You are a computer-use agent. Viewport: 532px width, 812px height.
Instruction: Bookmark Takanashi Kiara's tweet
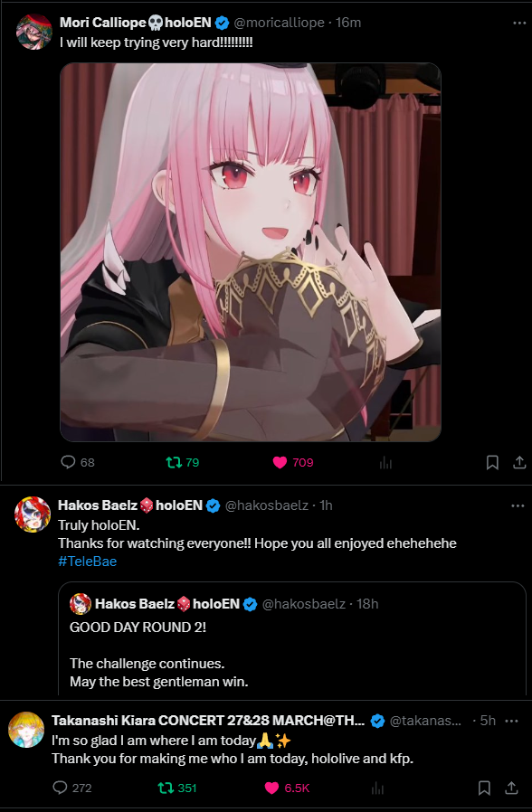(x=484, y=788)
